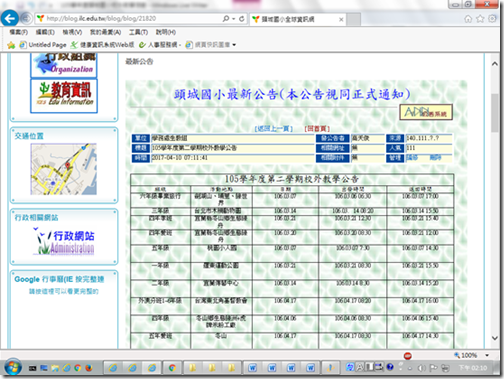504x379 pixels.
Task: Open the Tools gear icon at top right
Action: 492,19
